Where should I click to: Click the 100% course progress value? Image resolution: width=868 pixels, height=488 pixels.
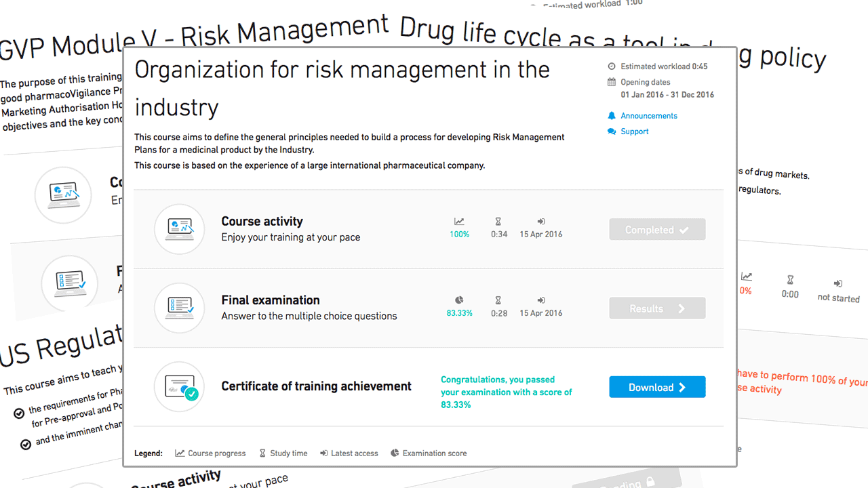459,235
